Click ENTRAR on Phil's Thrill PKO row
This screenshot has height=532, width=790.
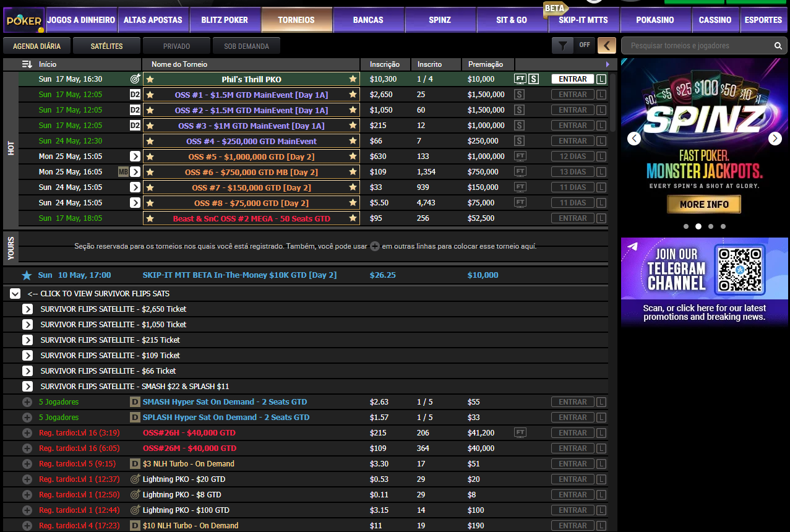[x=573, y=79]
